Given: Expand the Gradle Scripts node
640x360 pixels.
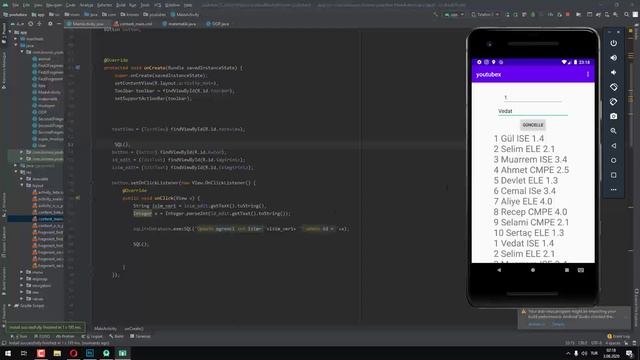Looking at the screenshot, I should 10,305.
